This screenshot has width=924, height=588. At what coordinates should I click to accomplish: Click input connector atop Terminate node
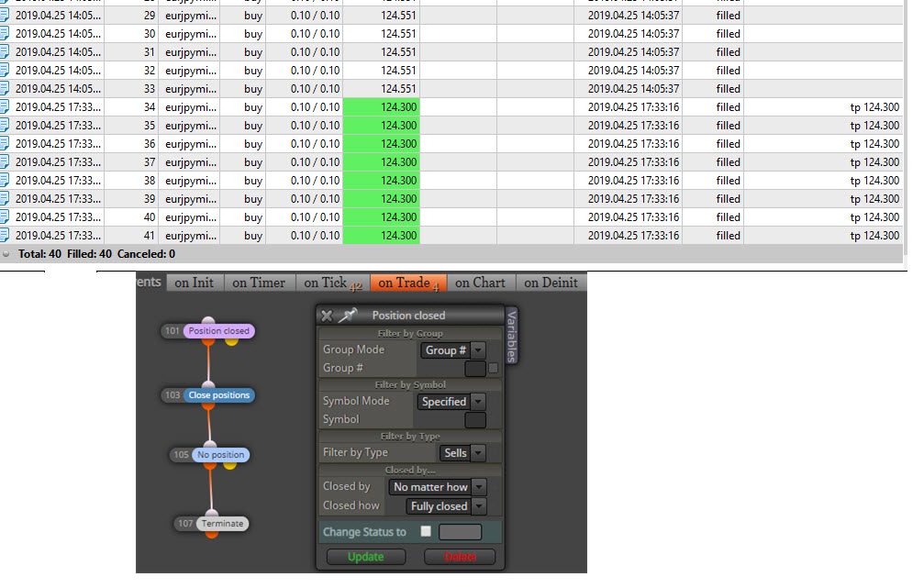point(212,513)
